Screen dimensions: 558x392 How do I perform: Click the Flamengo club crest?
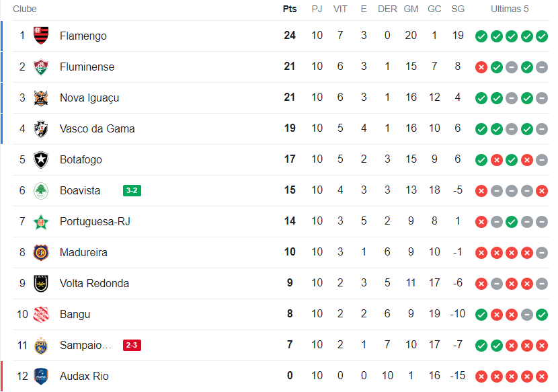click(x=41, y=36)
